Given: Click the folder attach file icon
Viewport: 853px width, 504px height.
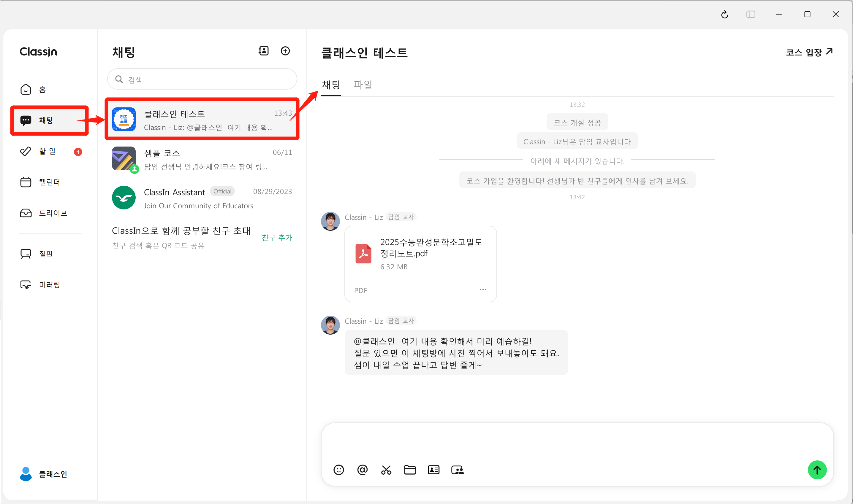Looking at the screenshot, I should [x=410, y=470].
